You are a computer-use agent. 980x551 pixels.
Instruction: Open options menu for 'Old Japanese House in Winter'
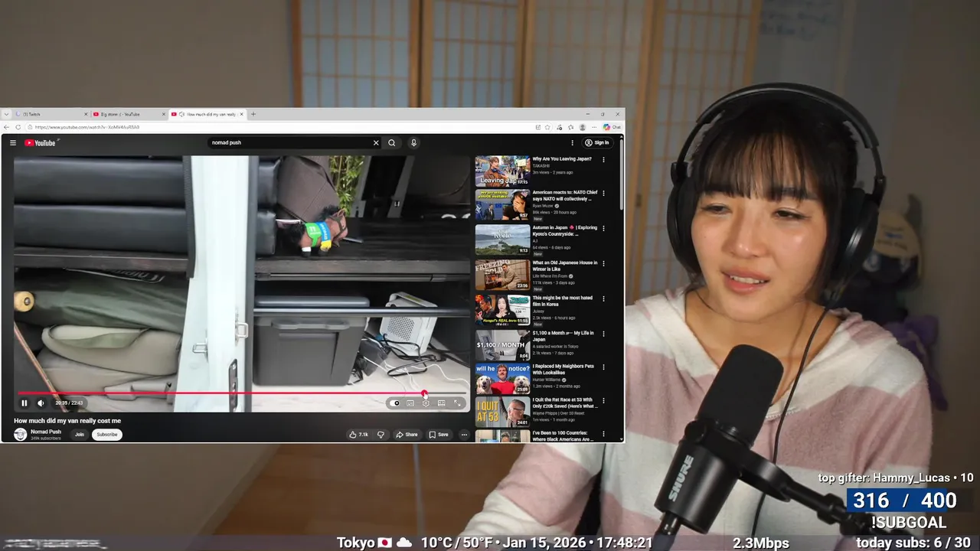tap(603, 263)
